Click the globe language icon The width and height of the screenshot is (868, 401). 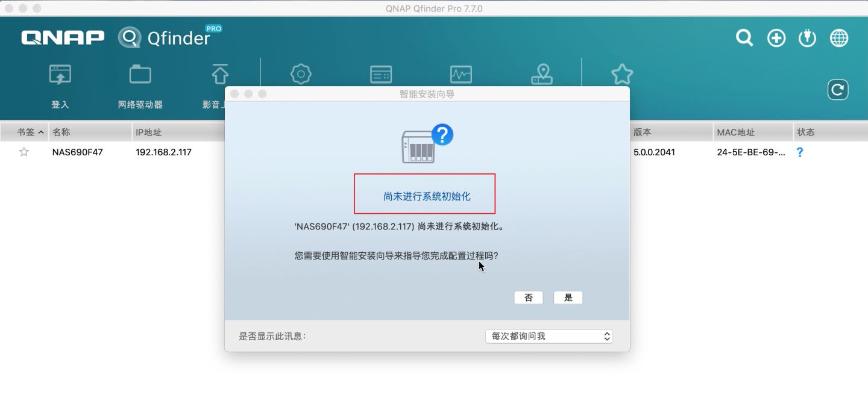838,37
